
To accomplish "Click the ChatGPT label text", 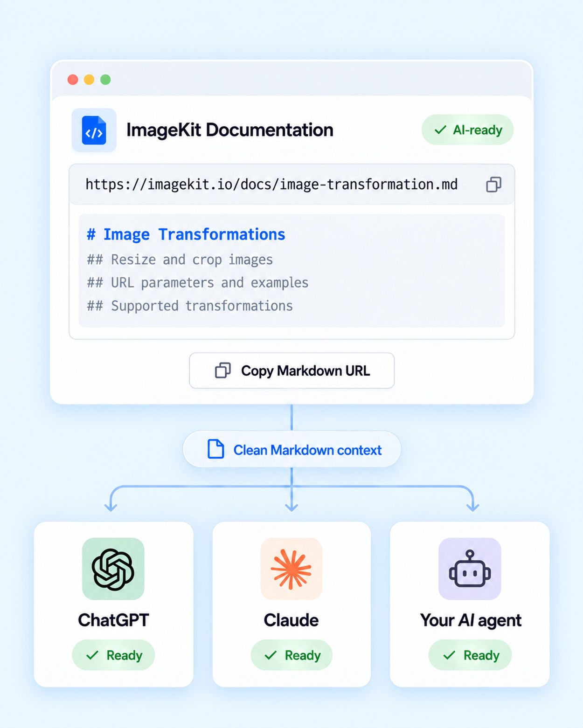I will (x=113, y=620).
